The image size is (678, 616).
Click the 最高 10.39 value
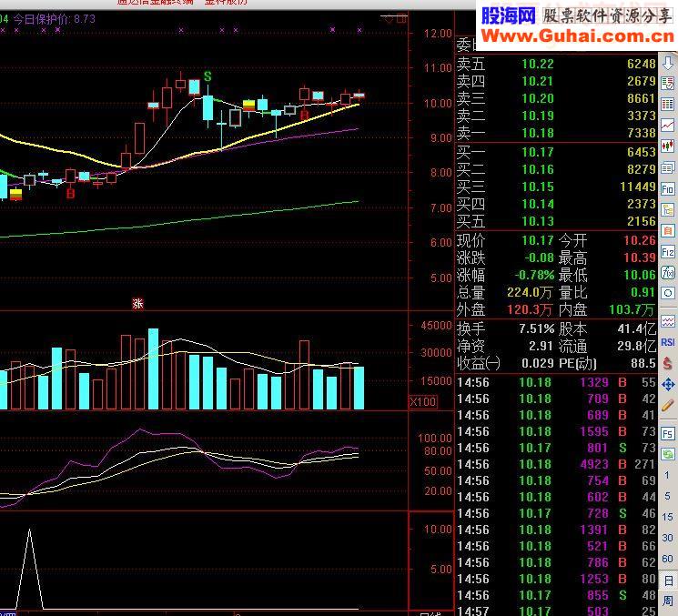(640, 258)
